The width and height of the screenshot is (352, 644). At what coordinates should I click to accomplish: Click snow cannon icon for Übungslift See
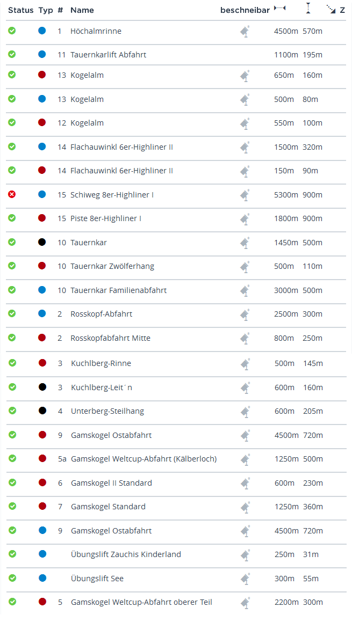coord(245,579)
